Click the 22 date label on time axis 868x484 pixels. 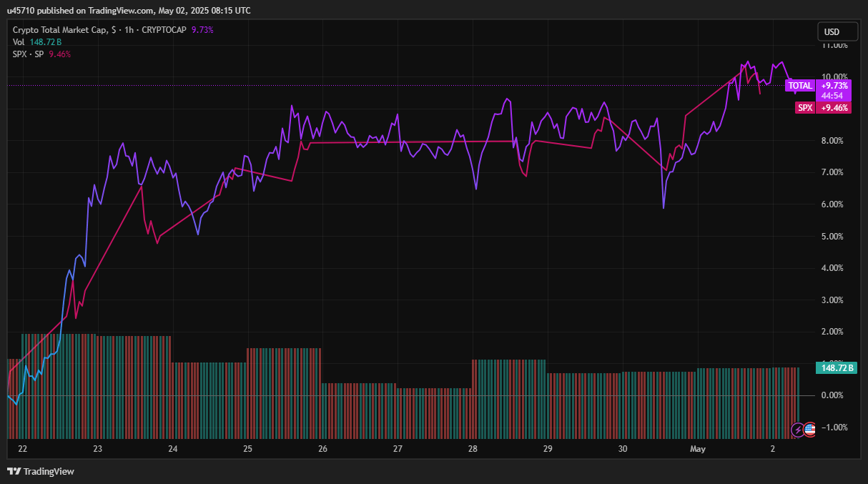(x=23, y=449)
